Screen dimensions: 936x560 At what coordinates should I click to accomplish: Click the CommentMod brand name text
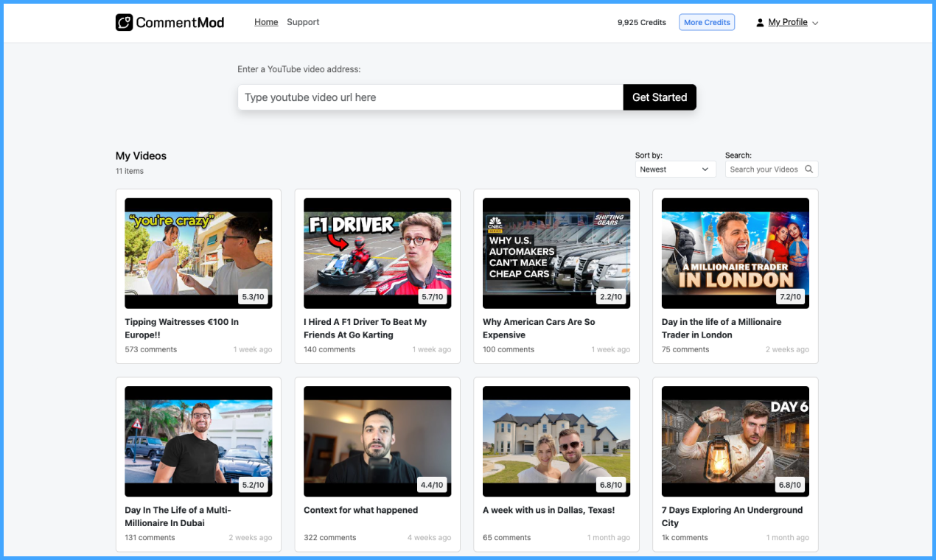click(180, 23)
